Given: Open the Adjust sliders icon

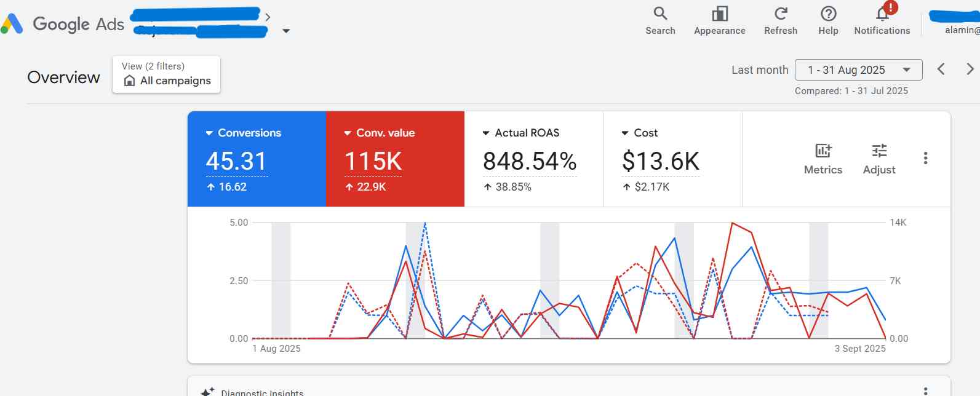Looking at the screenshot, I should tap(879, 151).
